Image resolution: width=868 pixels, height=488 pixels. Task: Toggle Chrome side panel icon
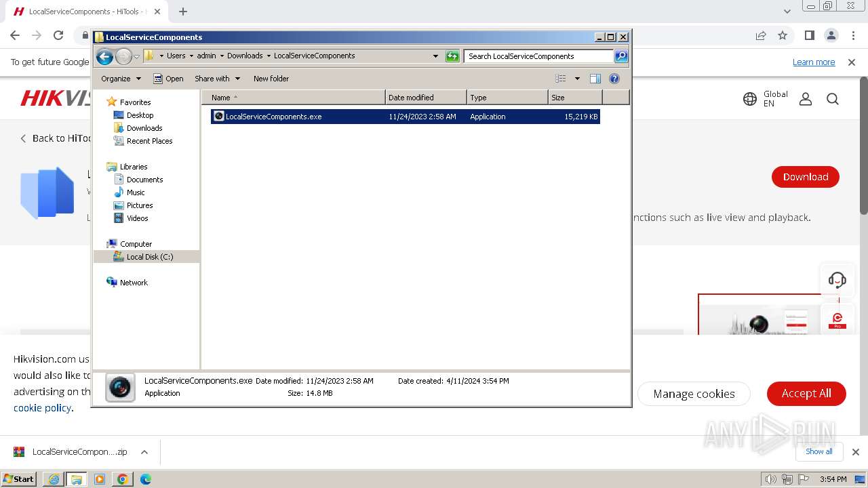pos(809,35)
